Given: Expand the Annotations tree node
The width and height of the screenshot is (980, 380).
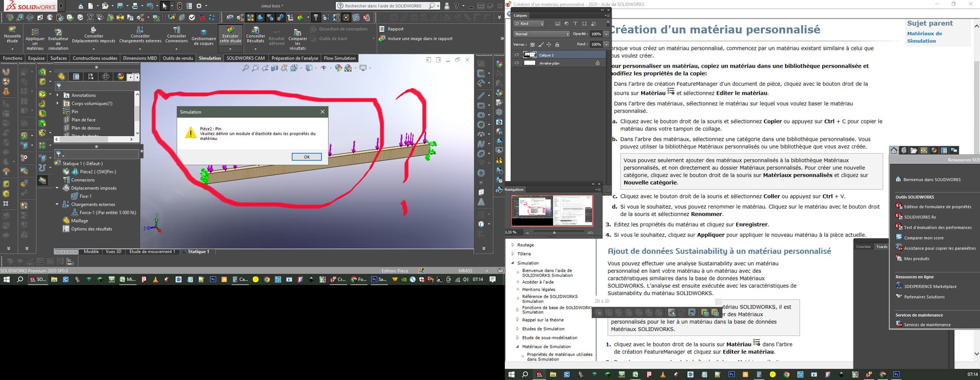Looking at the screenshot, I should pos(57,95).
